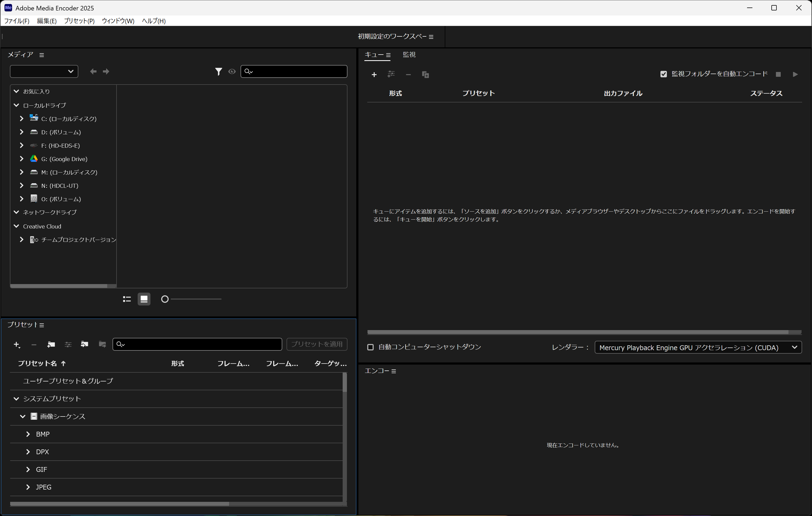Open the レンダラー Mercury Playback Engine dropdown
The width and height of the screenshot is (812, 516).
click(x=698, y=347)
